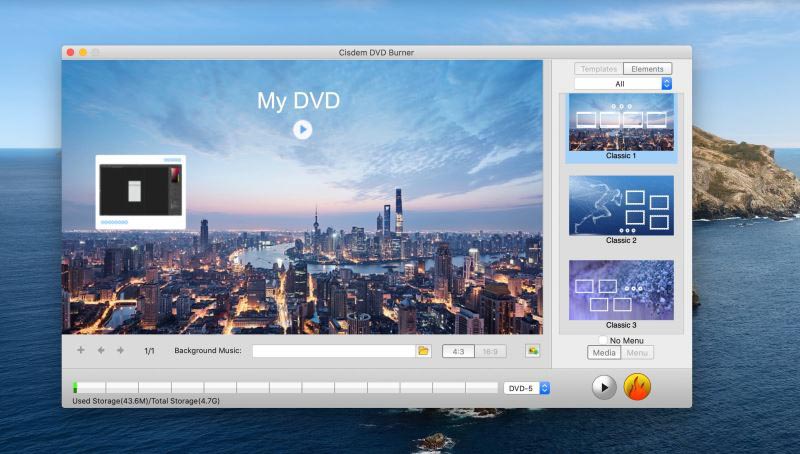Enable the No Menu checkbox
Image resolution: width=800 pixels, height=454 pixels.
pos(603,340)
